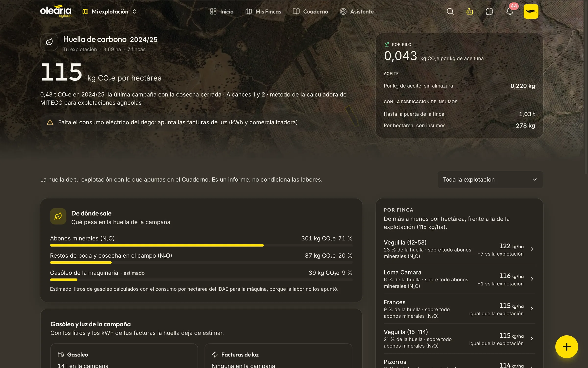This screenshot has width=588, height=368.
Task: Click the 115 kg CO₂e headline figure
Action: click(x=61, y=72)
